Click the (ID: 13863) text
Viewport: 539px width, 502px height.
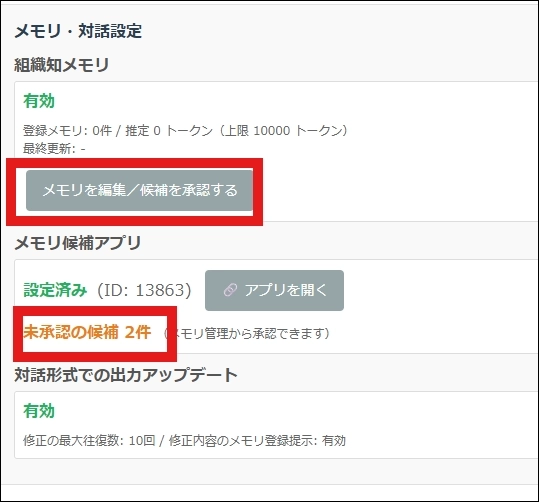144,291
